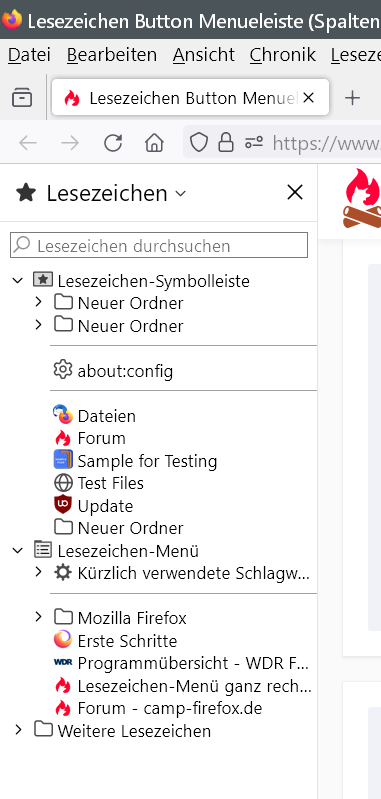This screenshot has height=799, width=381.
Task: Expand the Weitere Lesezeichen folder
Action: 18,730
